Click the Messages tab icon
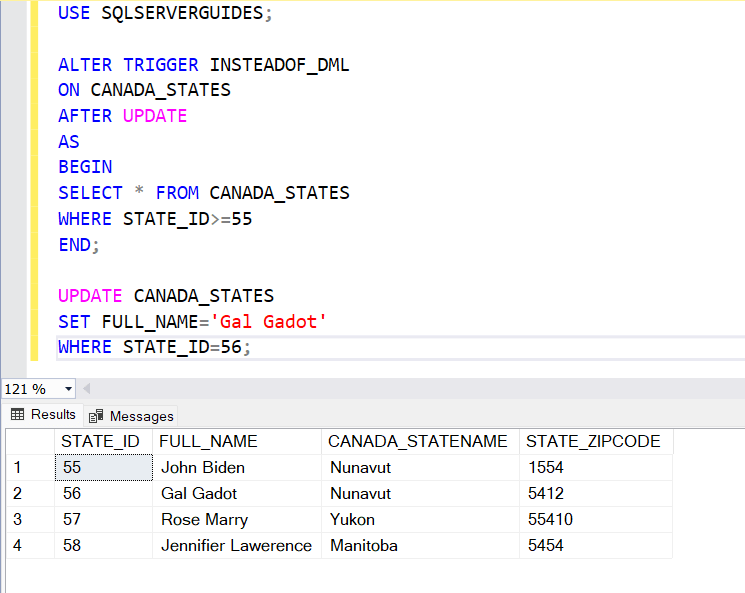The height and width of the screenshot is (593, 745). 96,416
